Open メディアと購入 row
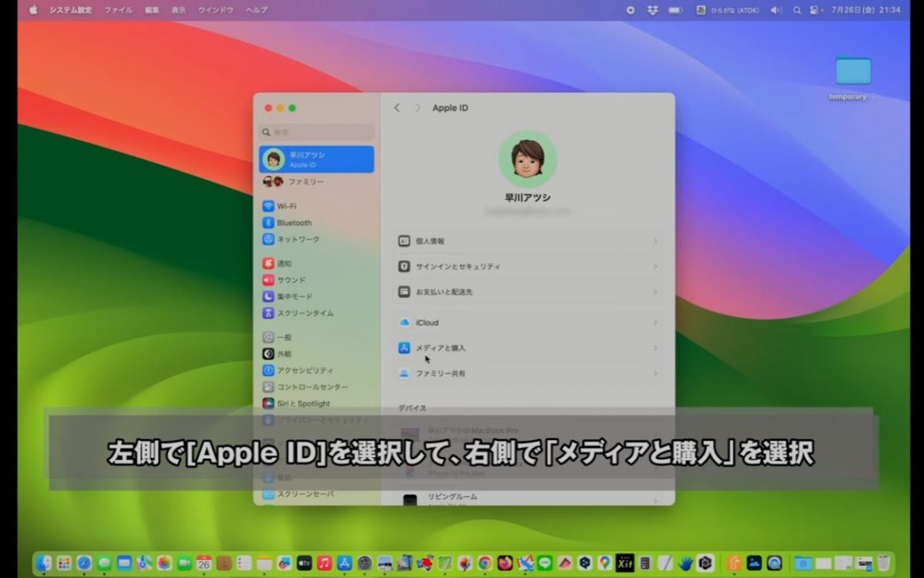This screenshot has width=924, height=578. coord(527,348)
